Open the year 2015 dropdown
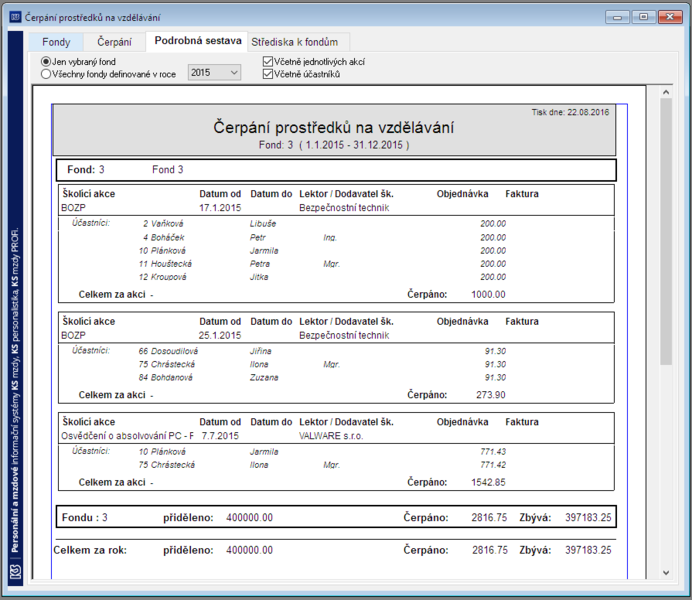Image resolution: width=692 pixels, height=600 pixels. (214, 72)
